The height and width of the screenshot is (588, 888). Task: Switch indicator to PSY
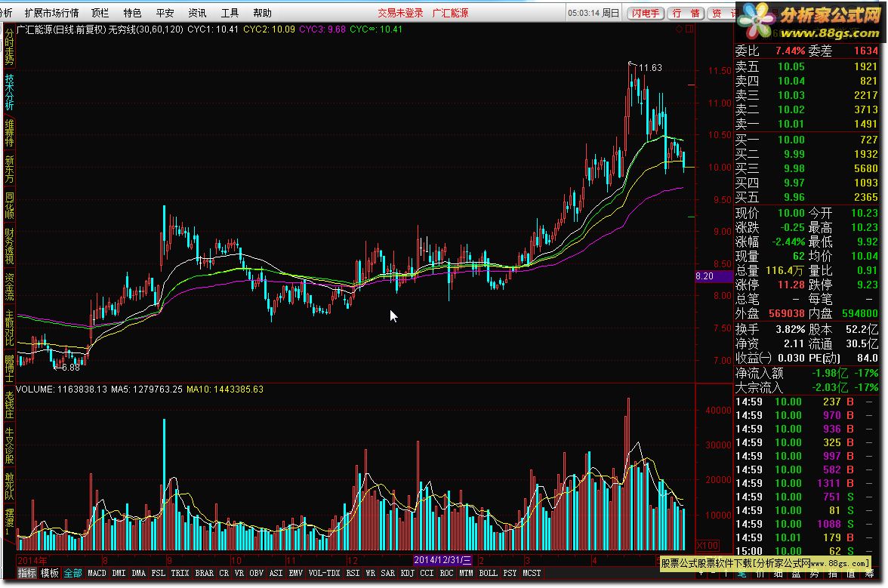click(x=510, y=573)
